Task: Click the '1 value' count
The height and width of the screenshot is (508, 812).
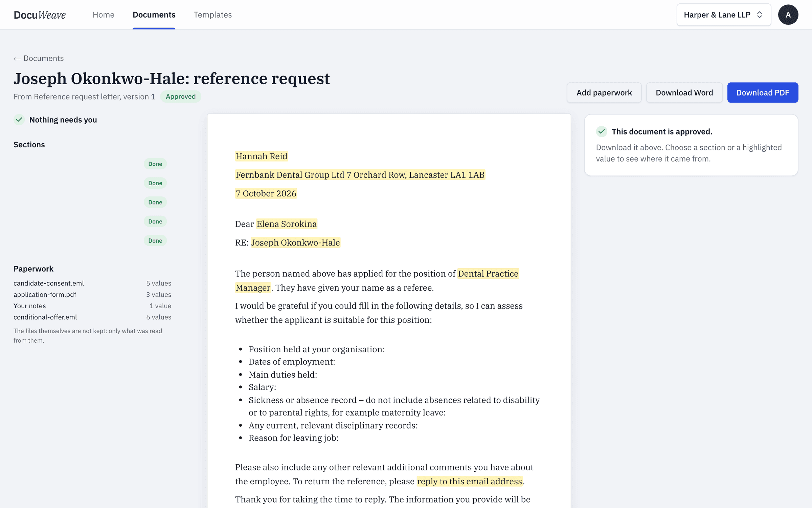Action: (160, 306)
